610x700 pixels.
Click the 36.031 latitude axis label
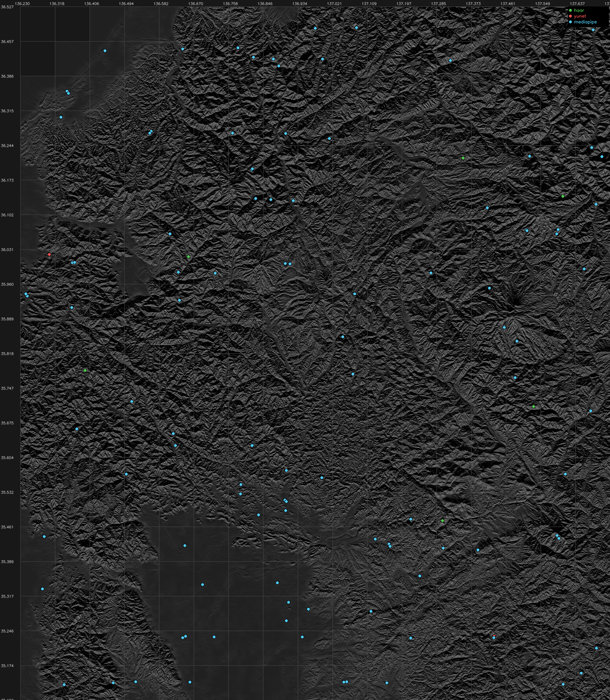pyautogui.click(x=7, y=250)
